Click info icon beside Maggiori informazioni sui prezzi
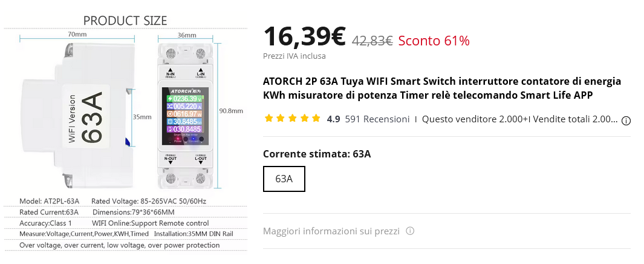Viewport: 644px width, 264px height. tap(410, 231)
